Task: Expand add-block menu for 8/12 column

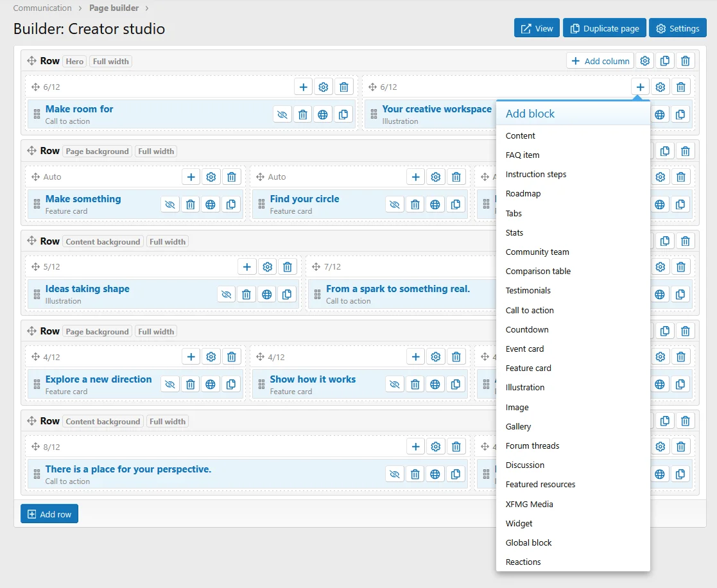Action: pos(416,447)
